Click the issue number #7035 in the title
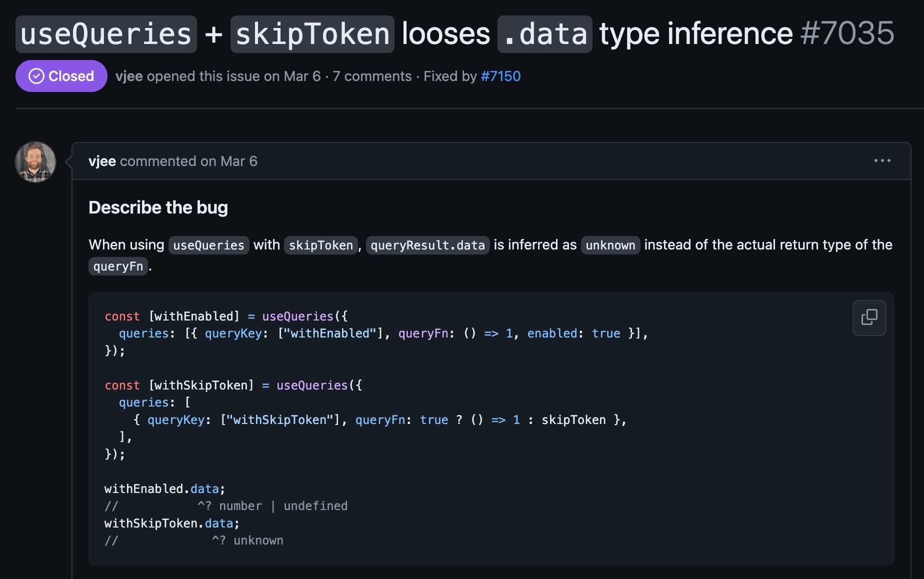 coord(847,33)
